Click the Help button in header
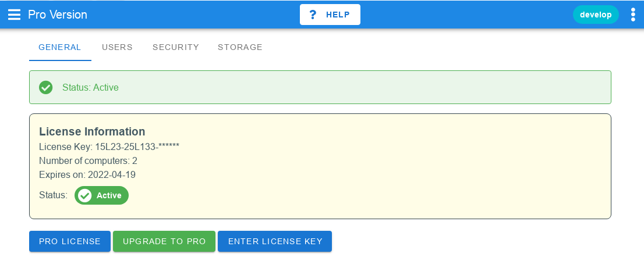 pos(330,15)
